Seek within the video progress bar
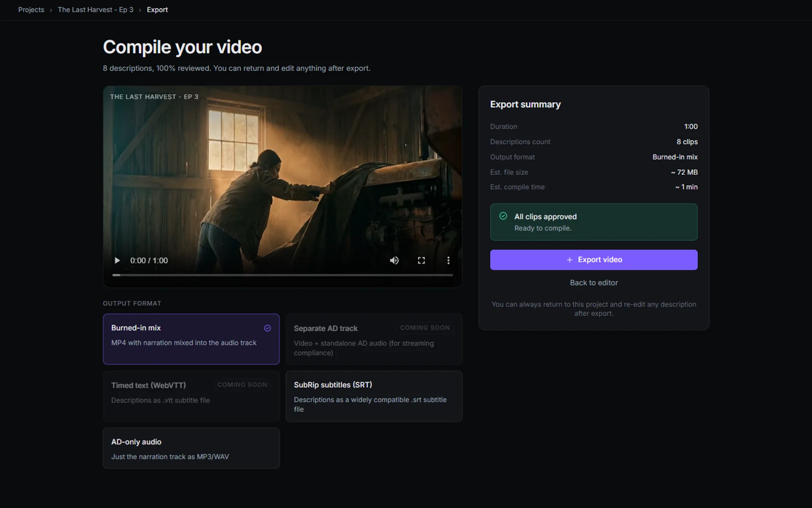Image resolution: width=812 pixels, height=508 pixels. click(283, 275)
